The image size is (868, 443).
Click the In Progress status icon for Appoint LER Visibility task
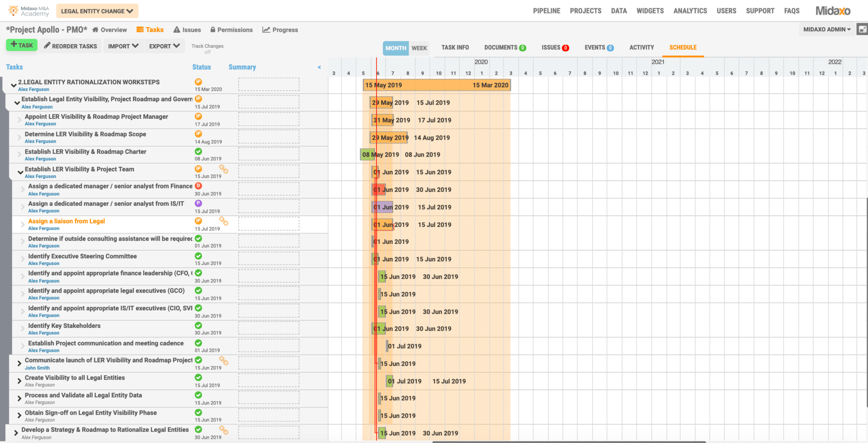[x=198, y=116]
